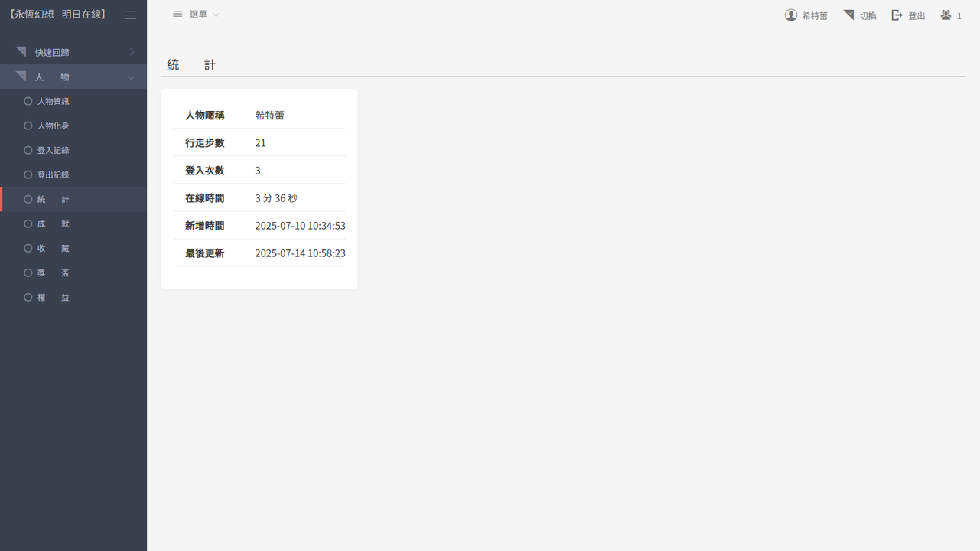Click the circle icon beside 收藏
This screenshot has width=980, height=551.
point(28,248)
